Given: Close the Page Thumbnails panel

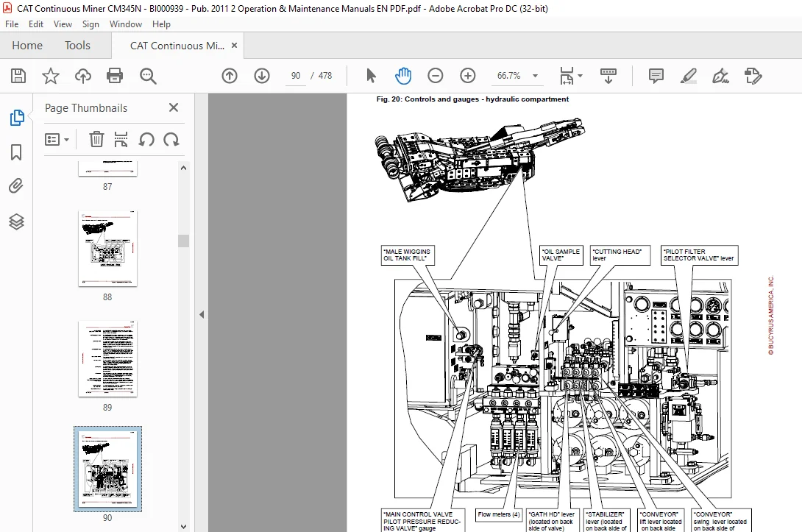Looking at the screenshot, I should pos(174,107).
